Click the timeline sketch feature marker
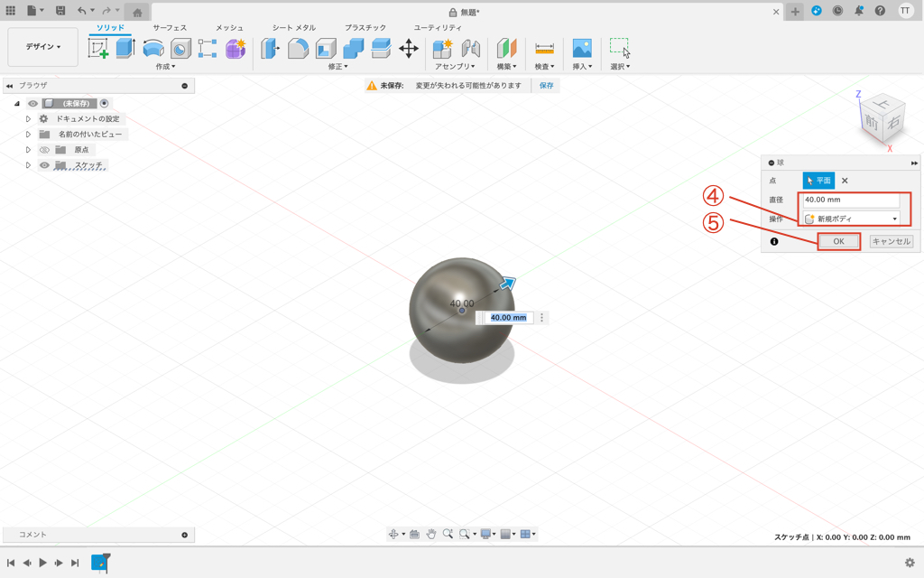This screenshot has height=578, width=924. [101, 562]
